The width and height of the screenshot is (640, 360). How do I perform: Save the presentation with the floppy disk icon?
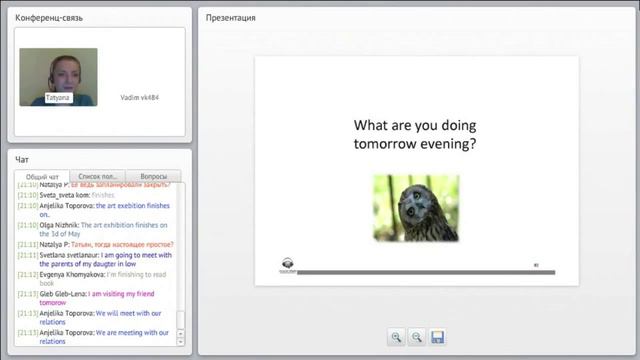pyautogui.click(x=437, y=337)
